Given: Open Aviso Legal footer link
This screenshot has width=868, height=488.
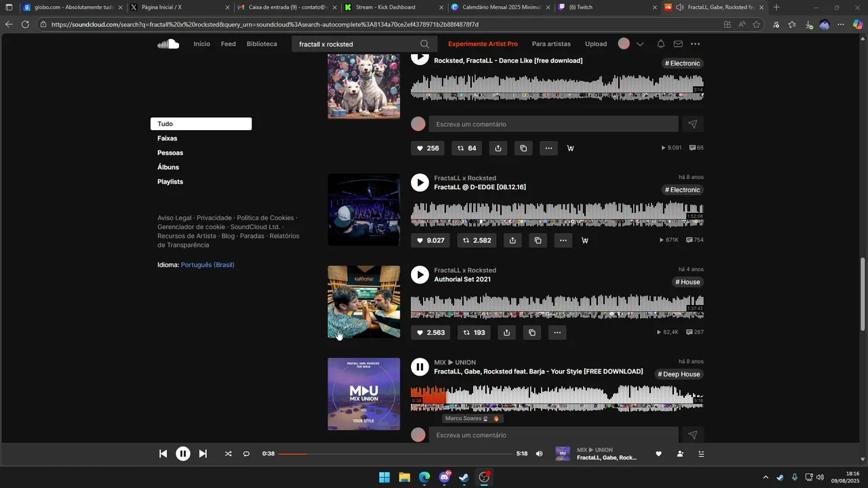Looking at the screenshot, I should [174, 218].
